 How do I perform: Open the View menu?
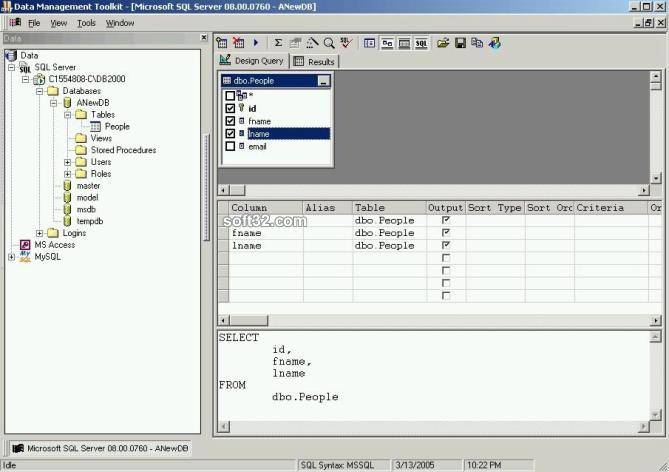coord(58,23)
